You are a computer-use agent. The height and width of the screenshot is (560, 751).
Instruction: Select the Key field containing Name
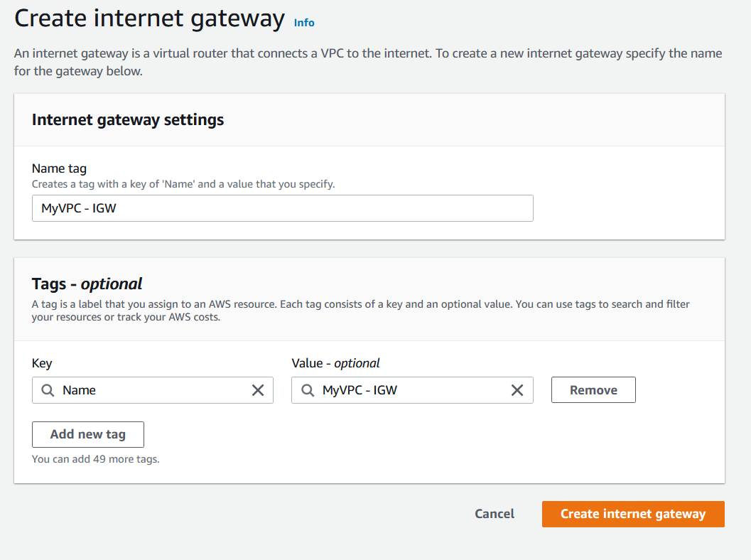(x=152, y=390)
